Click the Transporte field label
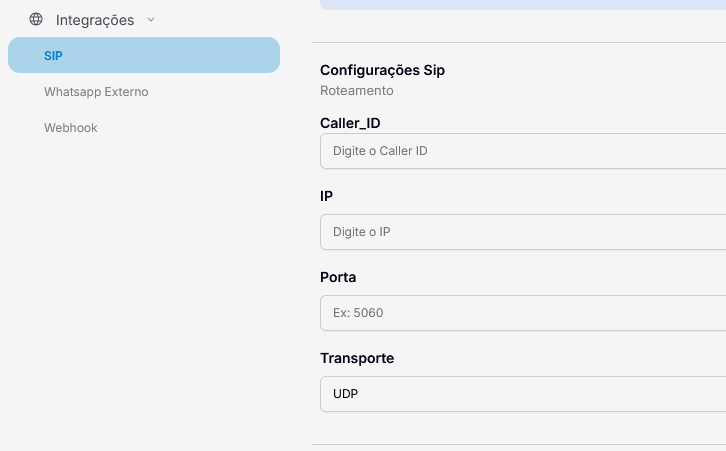726x451 pixels. point(357,358)
